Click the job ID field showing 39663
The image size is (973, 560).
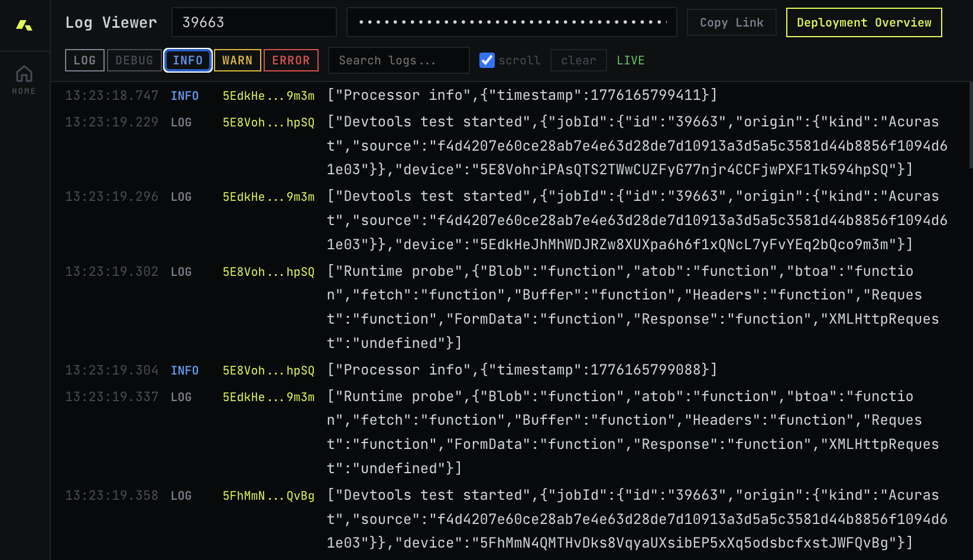254,22
